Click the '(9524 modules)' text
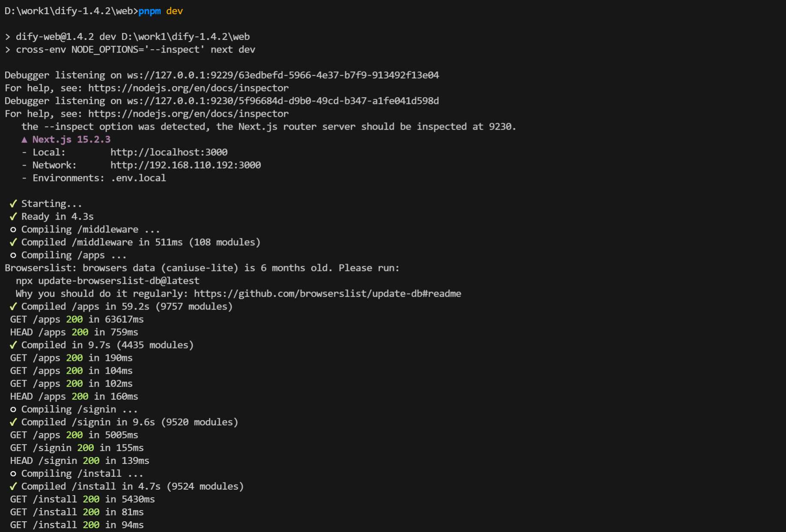 point(205,486)
